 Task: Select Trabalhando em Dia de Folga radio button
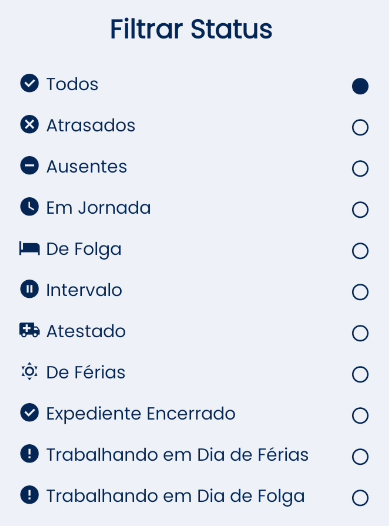(360, 498)
